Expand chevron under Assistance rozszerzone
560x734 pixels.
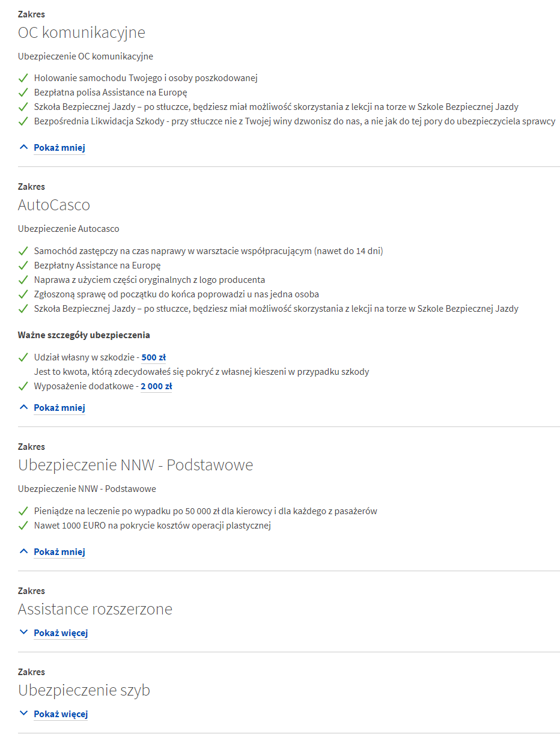(23, 632)
